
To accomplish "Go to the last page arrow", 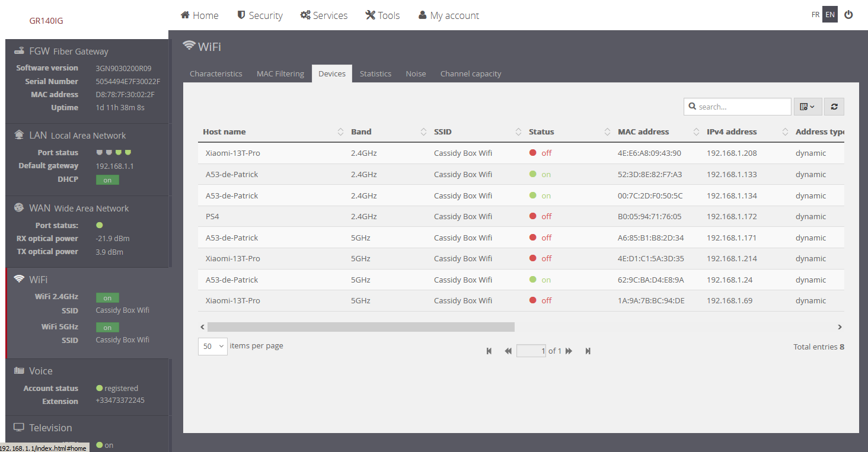I will (588, 351).
